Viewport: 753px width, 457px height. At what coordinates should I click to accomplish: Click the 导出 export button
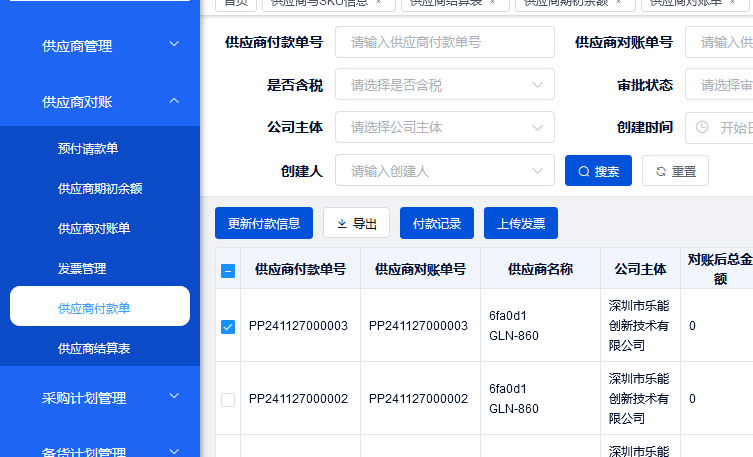click(x=356, y=223)
